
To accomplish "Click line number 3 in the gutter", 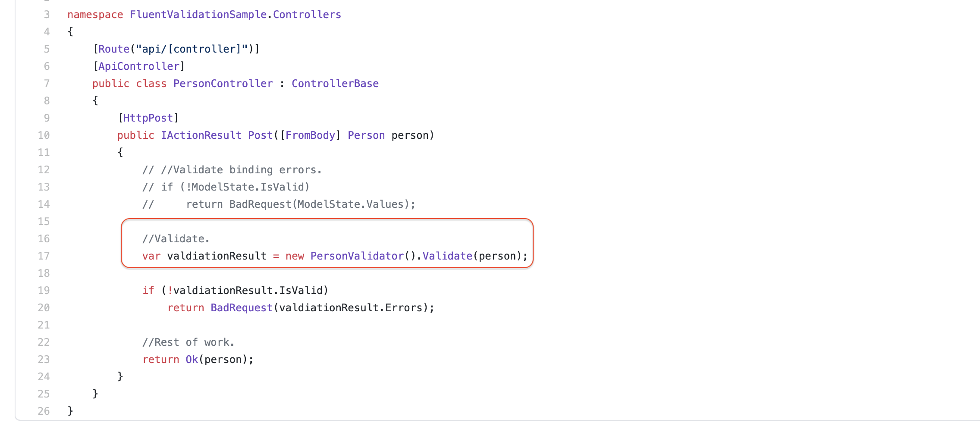I will (x=47, y=15).
